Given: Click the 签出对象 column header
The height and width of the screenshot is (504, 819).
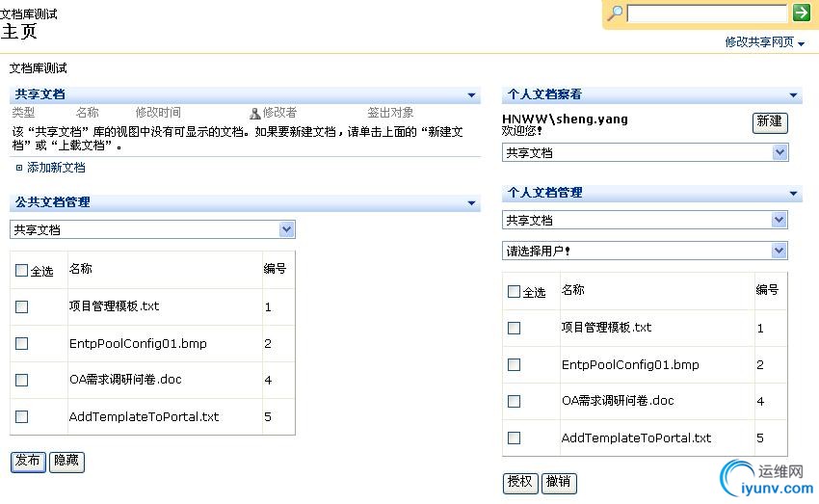Looking at the screenshot, I should tap(390, 113).
